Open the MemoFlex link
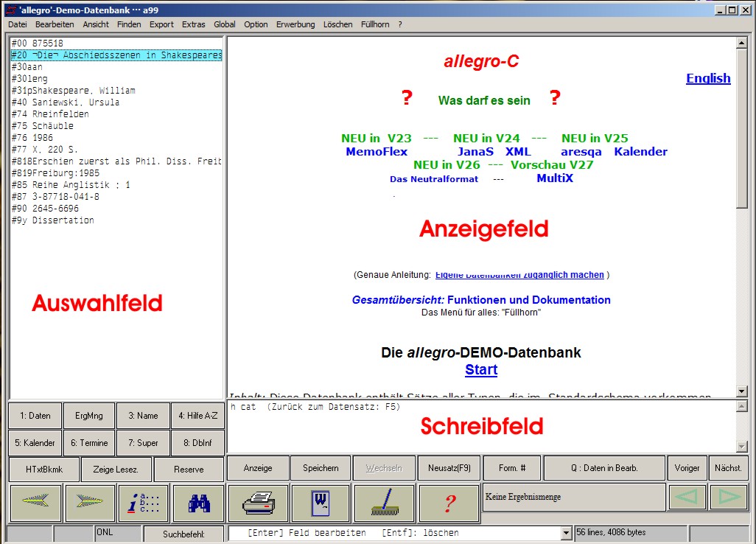This screenshot has height=544, width=756. pyautogui.click(x=377, y=151)
